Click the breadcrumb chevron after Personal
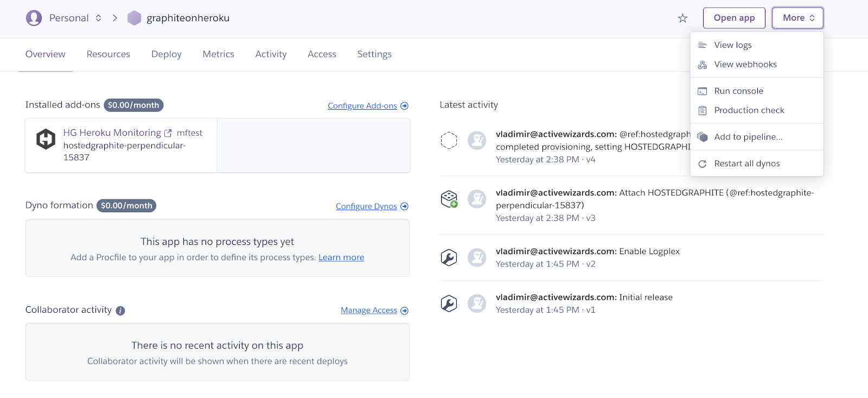 115,18
